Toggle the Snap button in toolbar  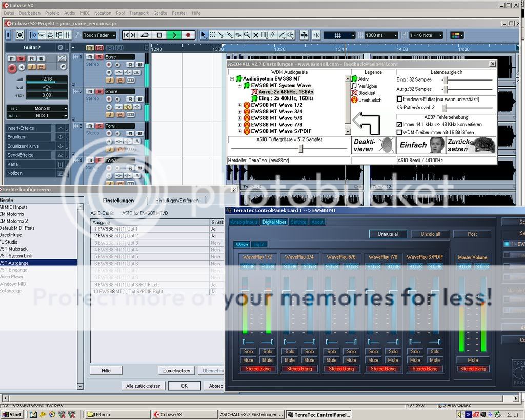point(316,35)
